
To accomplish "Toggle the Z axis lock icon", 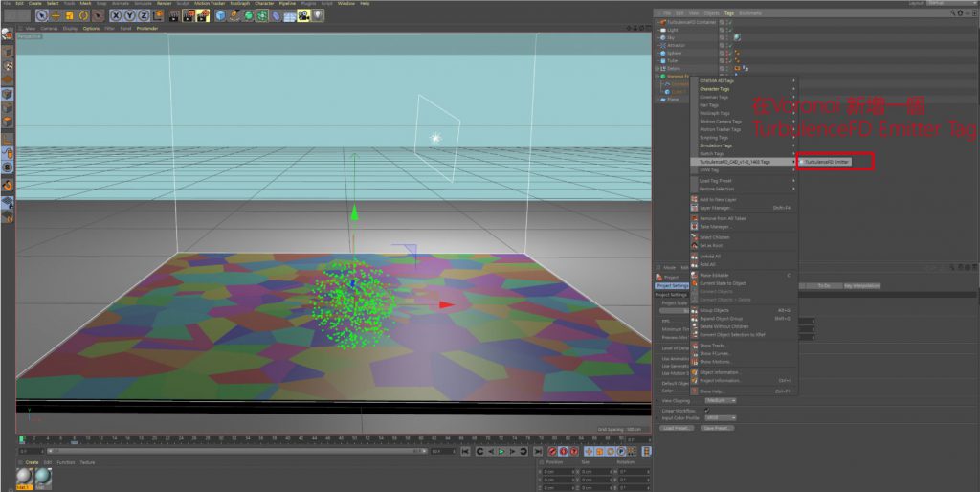I will pos(143,15).
